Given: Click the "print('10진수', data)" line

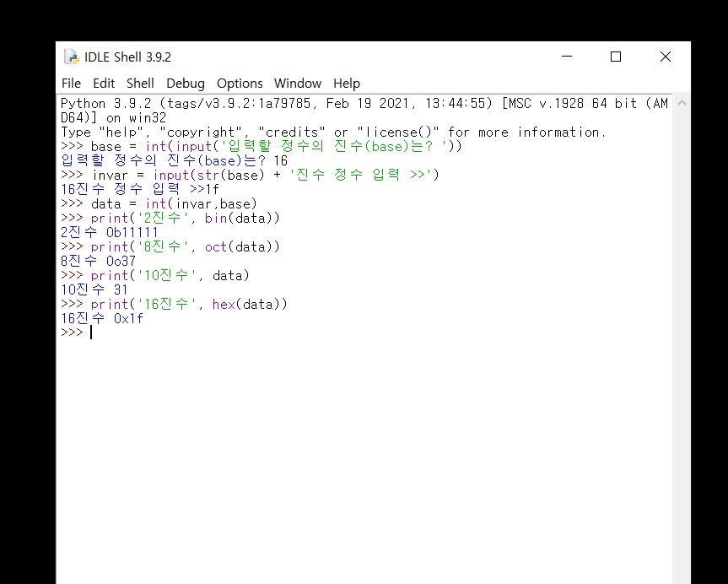Looking at the screenshot, I should click(155, 275).
